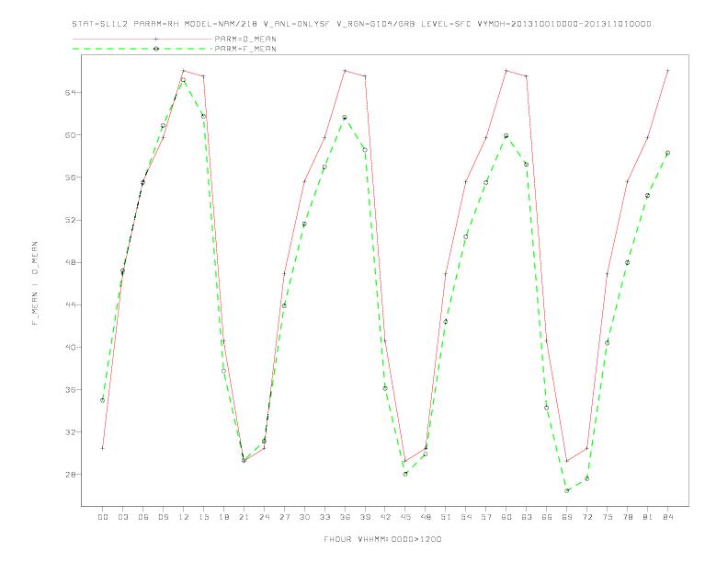Click the 60 label on the vertical axis

click(70, 134)
